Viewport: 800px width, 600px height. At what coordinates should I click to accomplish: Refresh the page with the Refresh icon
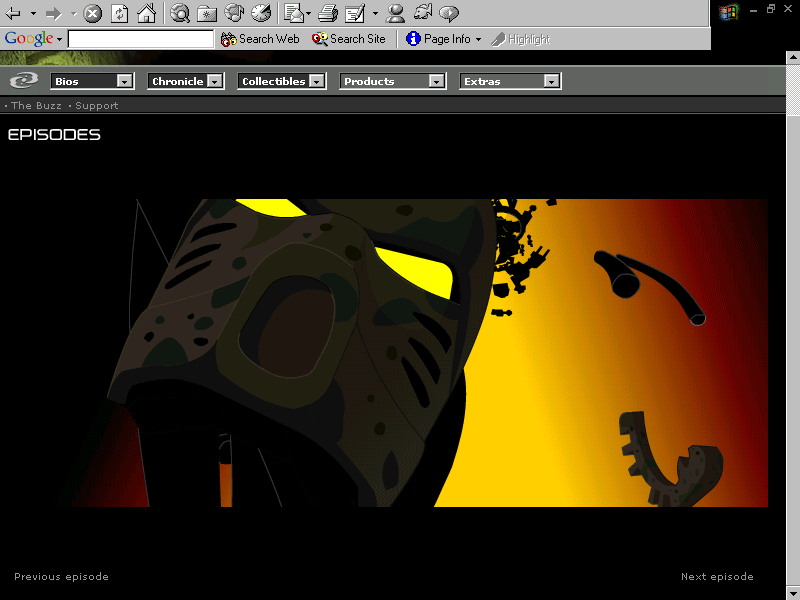(119, 13)
